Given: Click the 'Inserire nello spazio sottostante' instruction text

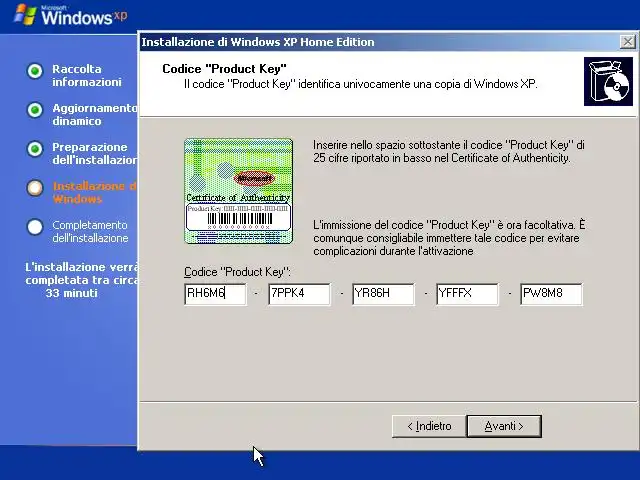Looking at the screenshot, I should point(449,151).
